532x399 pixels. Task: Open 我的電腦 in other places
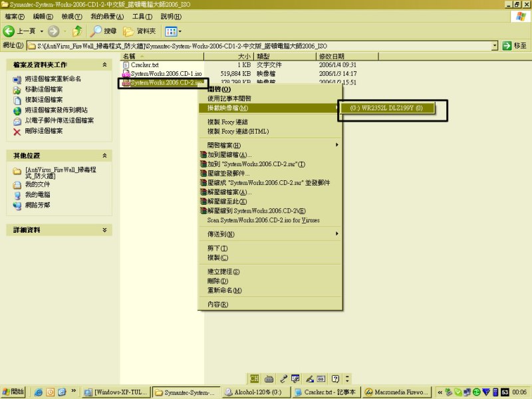click(37, 195)
